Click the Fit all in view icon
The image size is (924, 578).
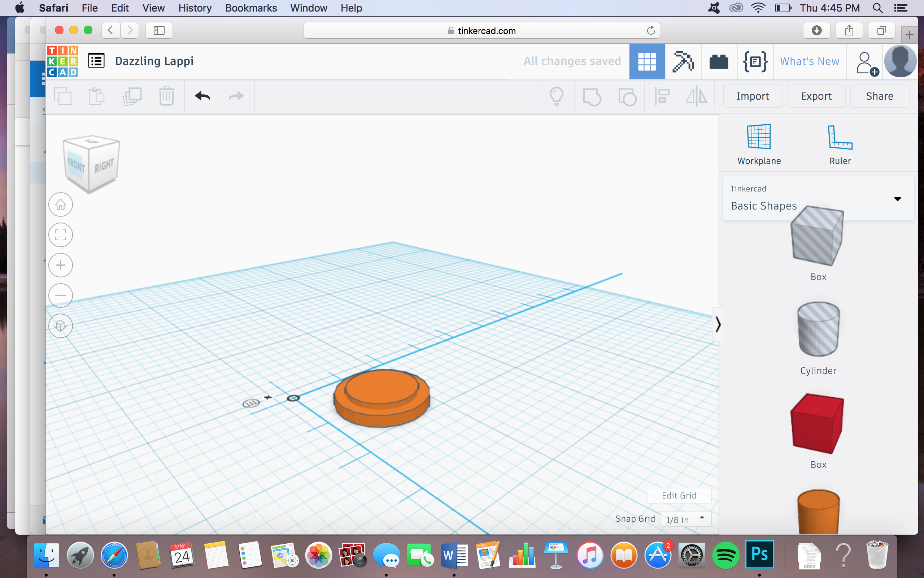pyautogui.click(x=61, y=235)
